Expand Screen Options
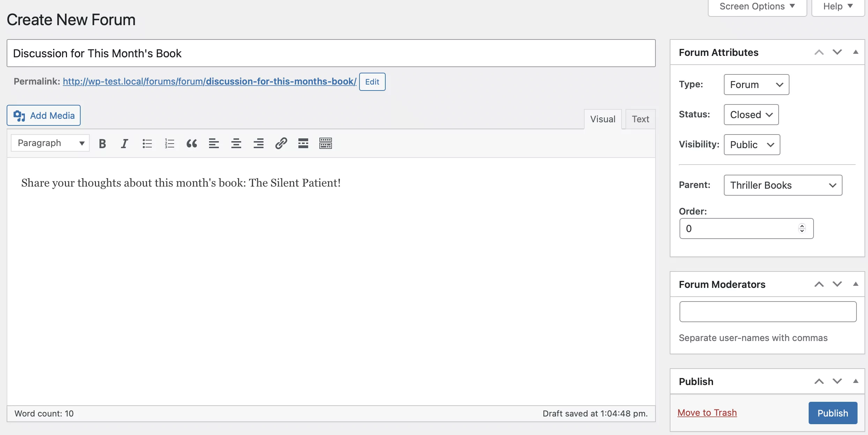The height and width of the screenshot is (435, 868). (x=757, y=7)
